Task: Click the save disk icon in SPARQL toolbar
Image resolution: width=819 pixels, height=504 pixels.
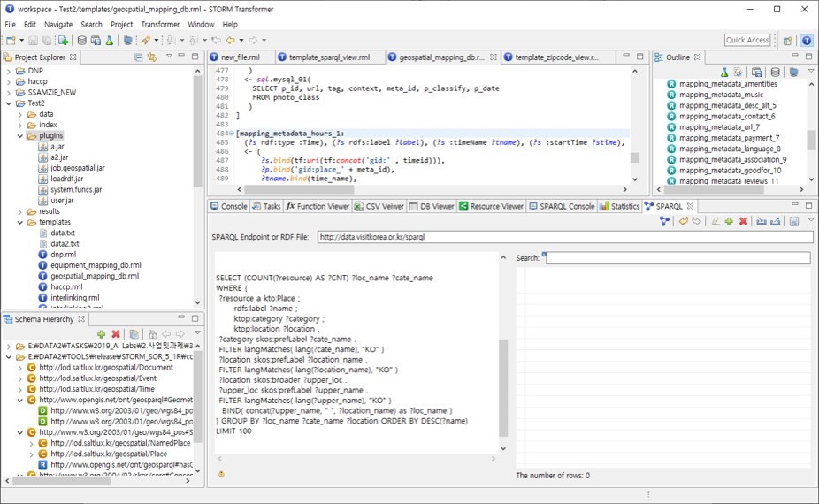Action: [794, 221]
